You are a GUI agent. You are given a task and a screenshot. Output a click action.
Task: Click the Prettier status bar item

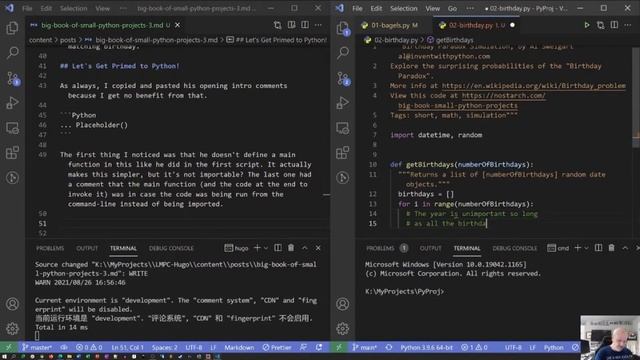click(277, 347)
